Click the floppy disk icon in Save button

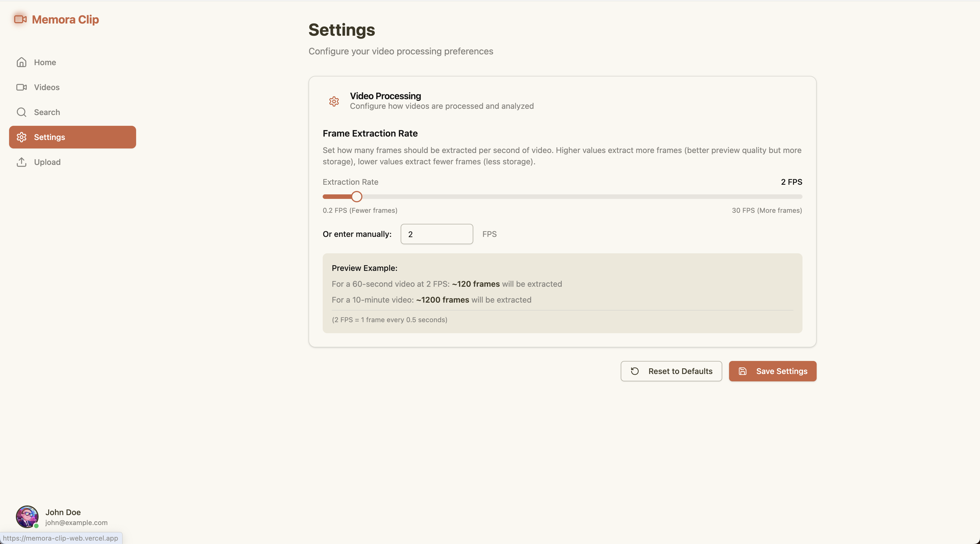pyautogui.click(x=742, y=371)
